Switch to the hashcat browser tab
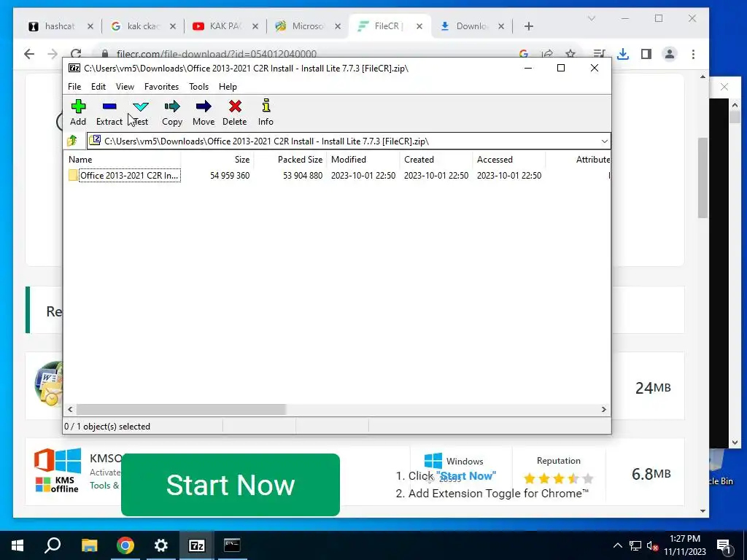 (60, 26)
